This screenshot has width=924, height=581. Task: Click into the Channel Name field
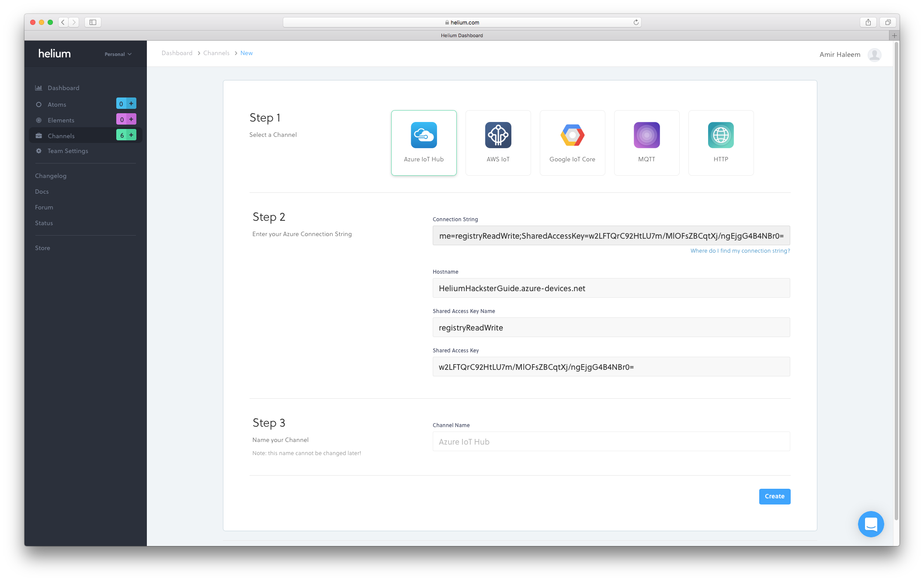tap(611, 442)
